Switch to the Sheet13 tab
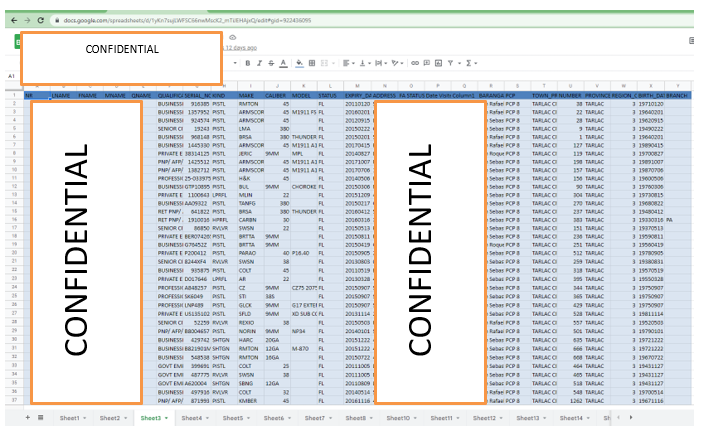 click(528, 418)
